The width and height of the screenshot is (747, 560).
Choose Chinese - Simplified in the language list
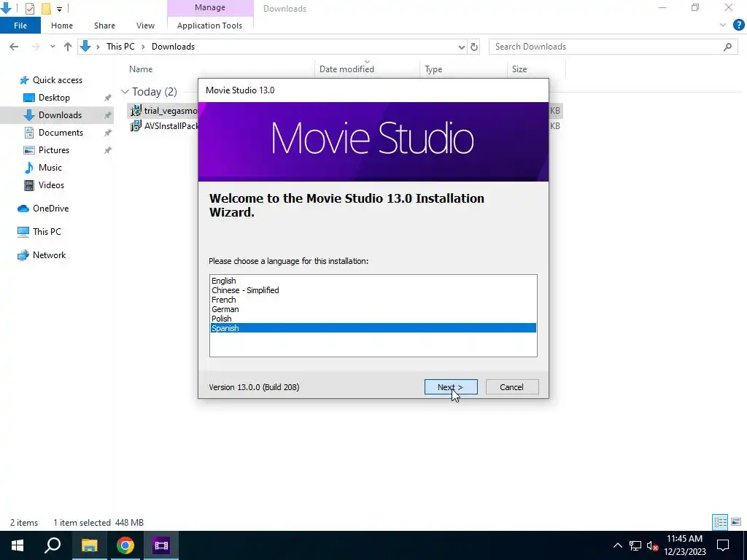click(373, 290)
